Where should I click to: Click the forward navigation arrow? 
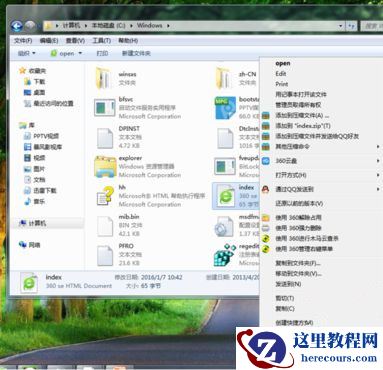[x=30, y=26]
